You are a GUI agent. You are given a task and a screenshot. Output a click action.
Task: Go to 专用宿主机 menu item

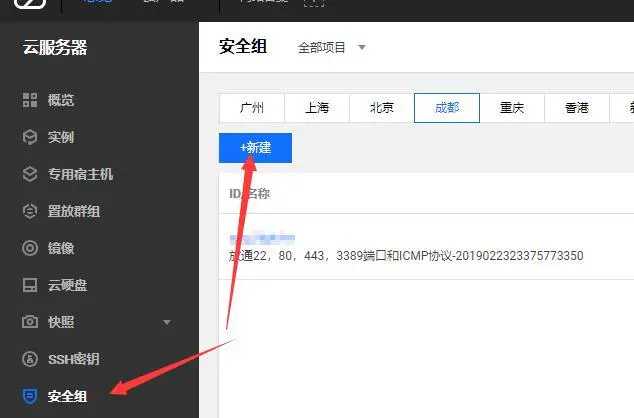coord(80,174)
